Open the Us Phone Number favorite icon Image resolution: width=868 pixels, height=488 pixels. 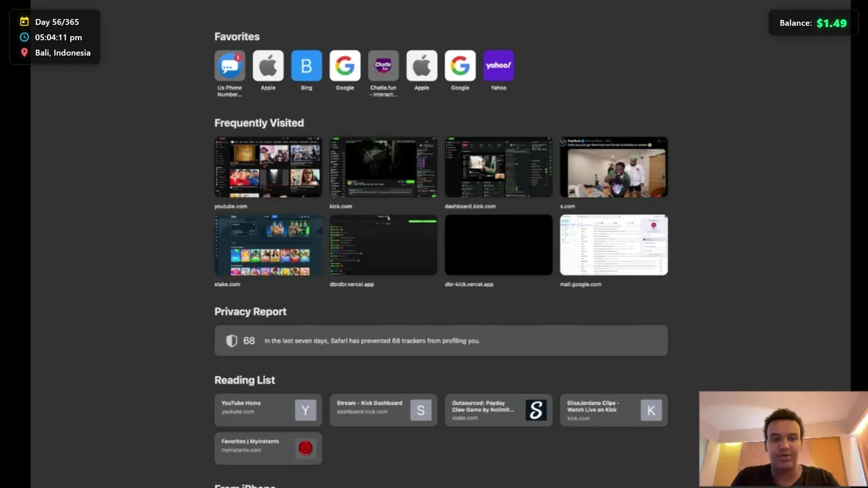tap(230, 66)
